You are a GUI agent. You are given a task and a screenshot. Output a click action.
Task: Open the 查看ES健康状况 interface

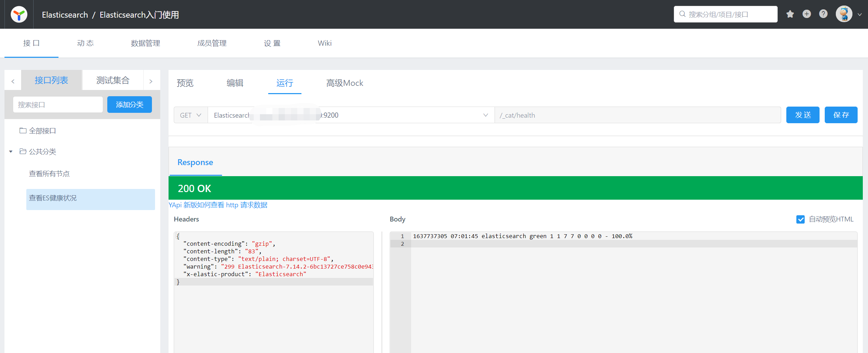pyautogui.click(x=91, y=199)
